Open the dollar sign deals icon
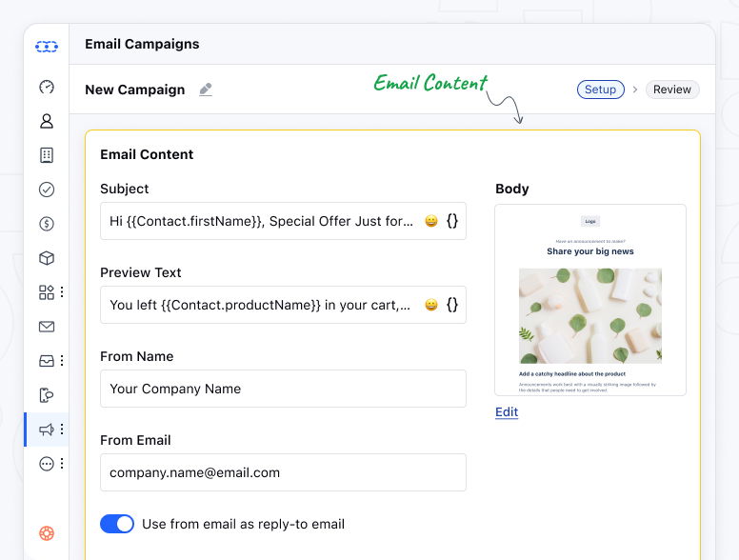Screen dimensions: 739x560 [47, 224]
